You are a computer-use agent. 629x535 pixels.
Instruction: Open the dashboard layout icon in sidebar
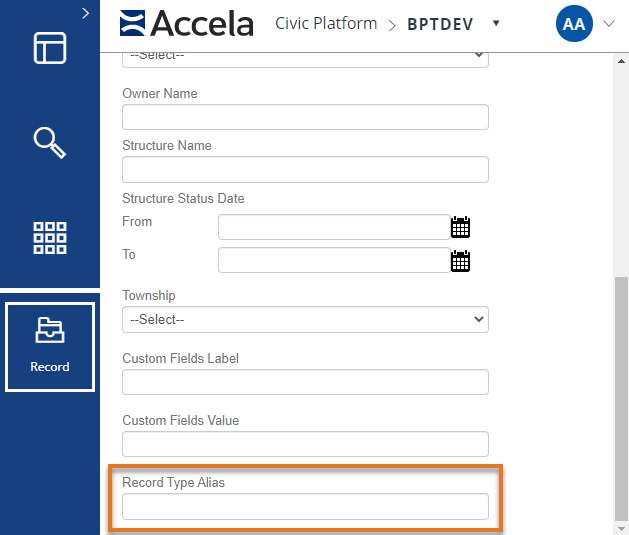[49, 49]
